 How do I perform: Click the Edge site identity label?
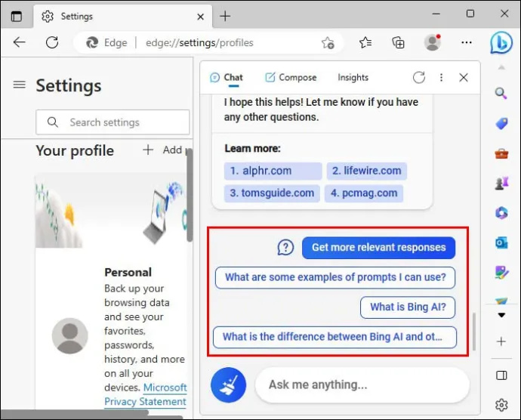[x=106, y=43]
